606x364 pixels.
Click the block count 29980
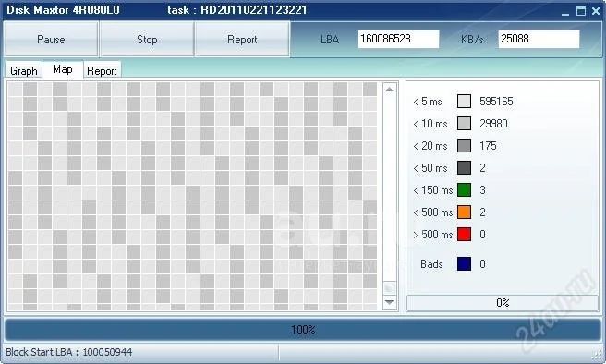tap(493, 124)
